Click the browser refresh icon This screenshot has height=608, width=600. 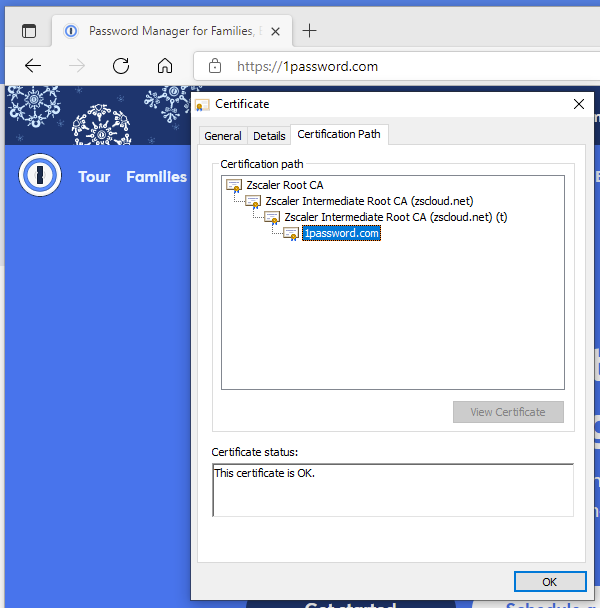click(121, 66)
